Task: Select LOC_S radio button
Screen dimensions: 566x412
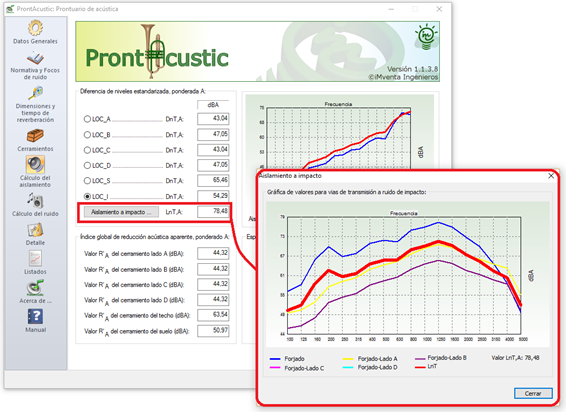Action: [x=87, y=181]
